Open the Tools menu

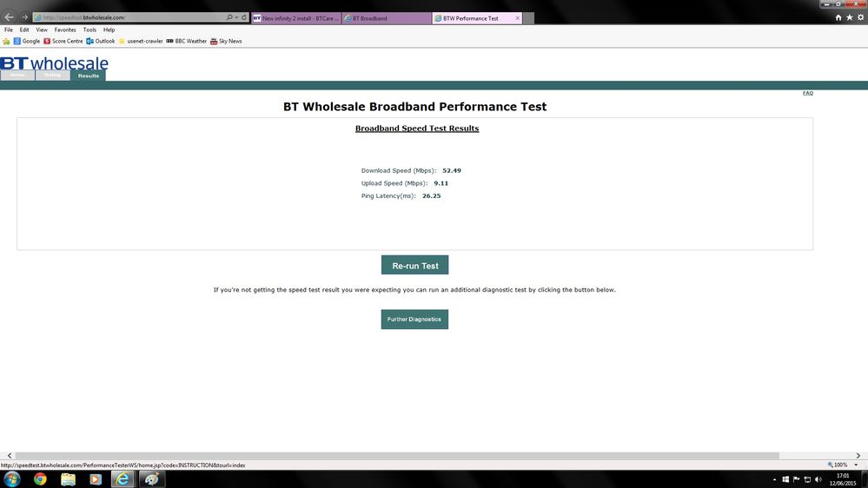(x=89, y=30)
